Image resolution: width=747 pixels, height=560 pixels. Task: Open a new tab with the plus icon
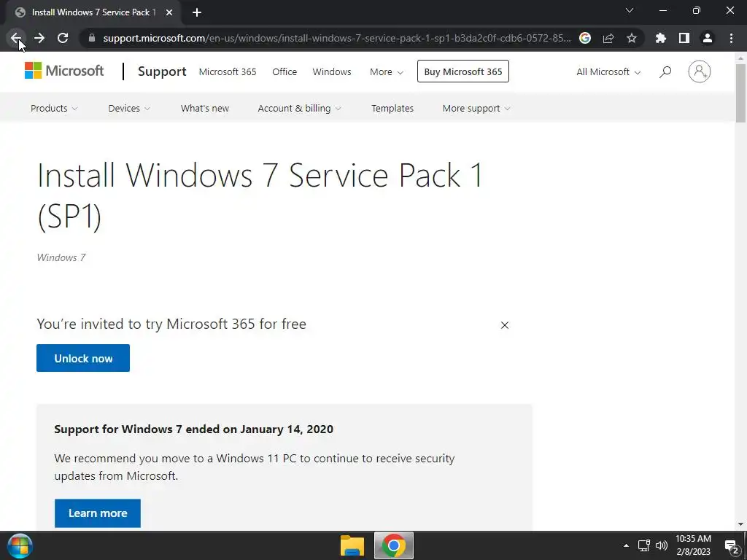click(x=197, y=12)
